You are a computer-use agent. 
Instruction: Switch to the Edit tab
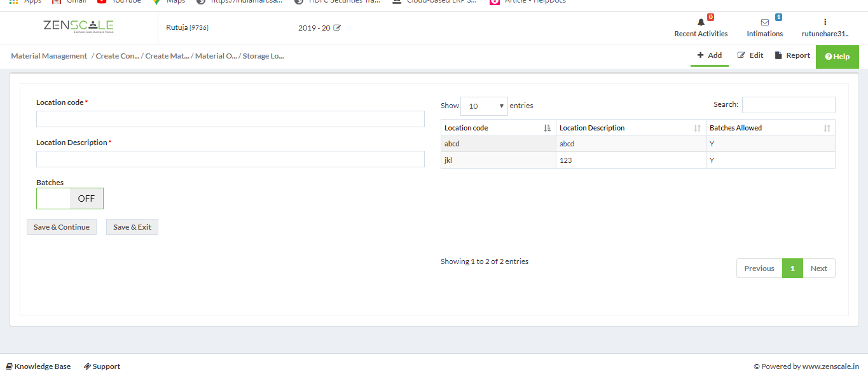(x=750, y=55)
